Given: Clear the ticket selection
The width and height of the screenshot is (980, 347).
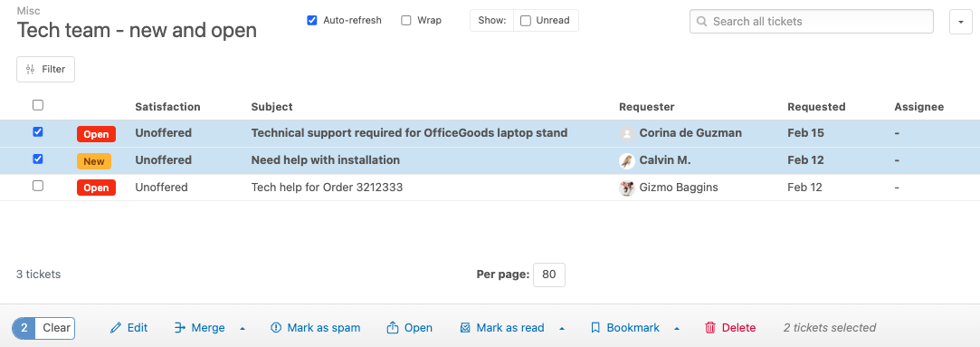Looking at the screenshot, I should click(x=55, y=328).
